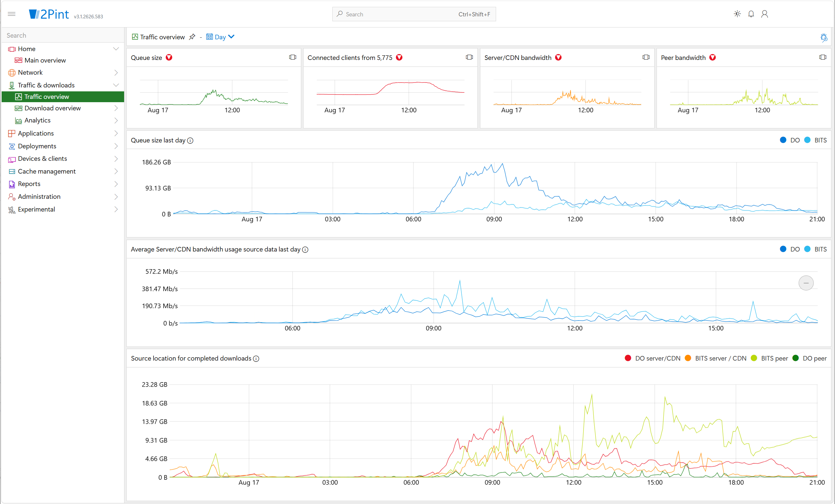The width and height of the screenshot is (835, 504).
Task: Open dashboard settings gear icon
Action: click(x=824, y=37)
